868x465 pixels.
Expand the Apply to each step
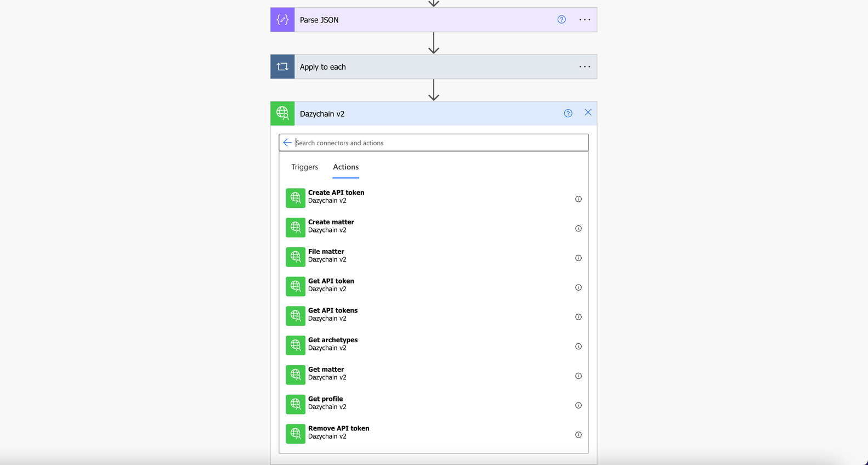pos(434,67)
